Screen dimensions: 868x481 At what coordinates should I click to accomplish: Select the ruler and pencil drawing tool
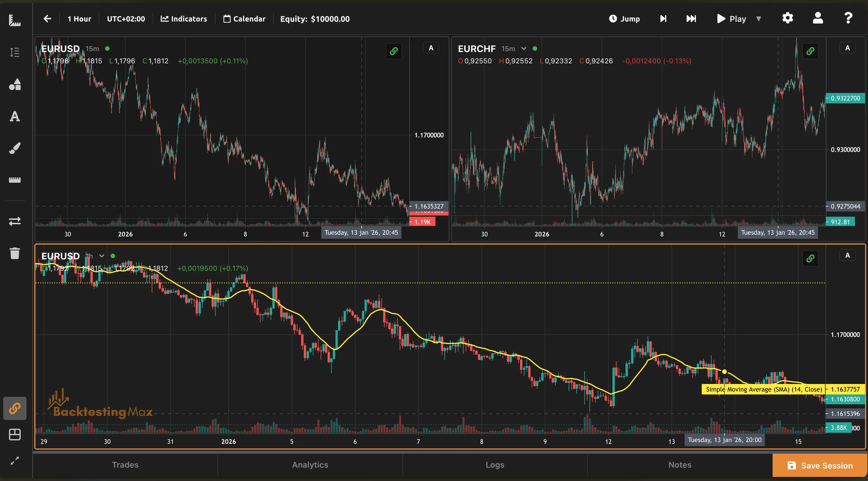pos(15,20)
